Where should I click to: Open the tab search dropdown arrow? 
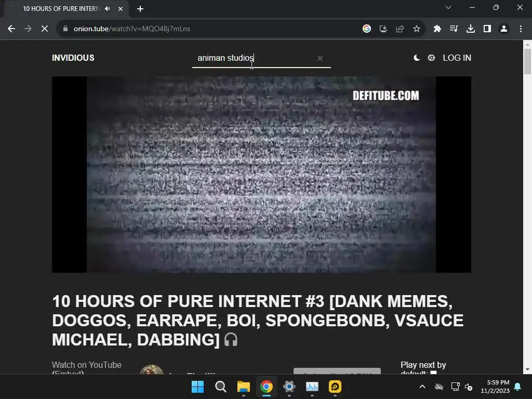448,7
